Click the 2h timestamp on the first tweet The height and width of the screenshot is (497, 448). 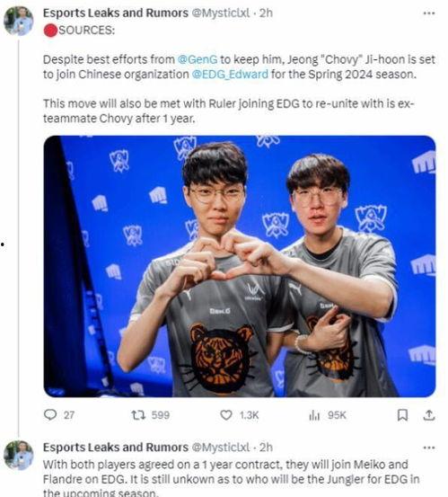tap(266, 13)
